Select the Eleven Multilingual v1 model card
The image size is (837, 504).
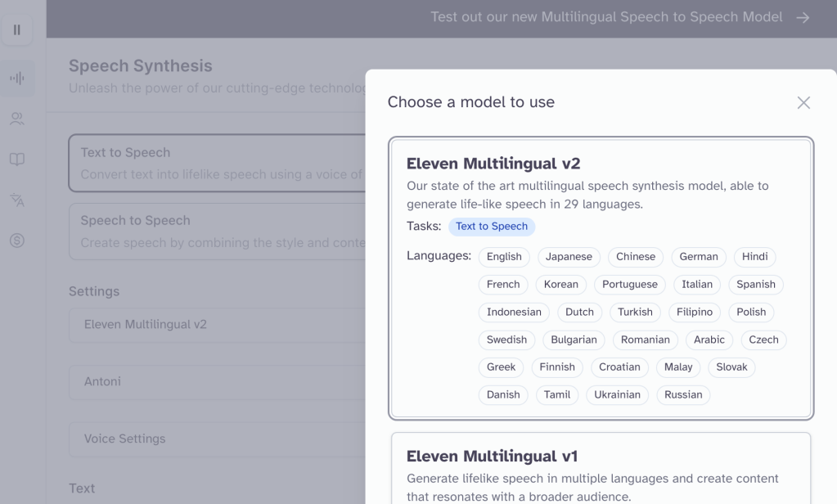pos(601,468)
